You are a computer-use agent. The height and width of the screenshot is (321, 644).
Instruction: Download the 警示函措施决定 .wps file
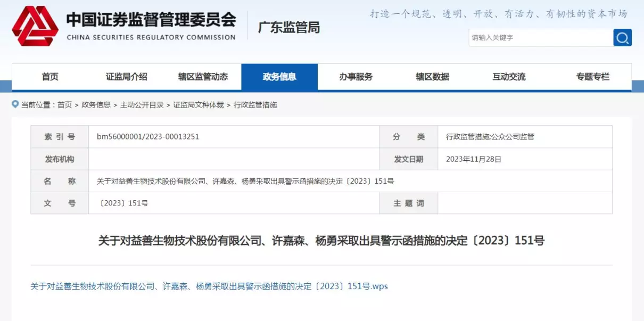(209, 286)
